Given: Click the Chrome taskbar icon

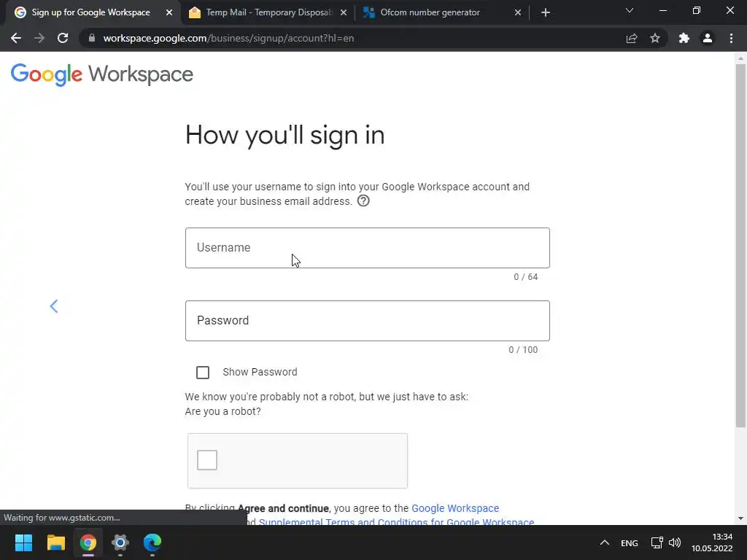Looking at the screenshot, I should (x=88, y=542).
